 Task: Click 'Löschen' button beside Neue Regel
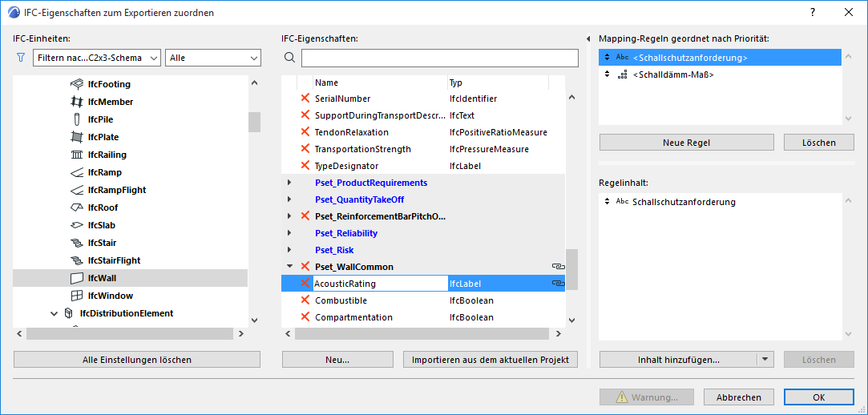[819, 143]
